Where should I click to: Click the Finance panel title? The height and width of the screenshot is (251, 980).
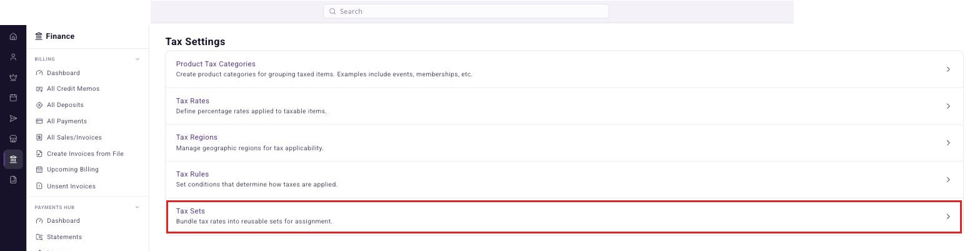coord(60,36)
